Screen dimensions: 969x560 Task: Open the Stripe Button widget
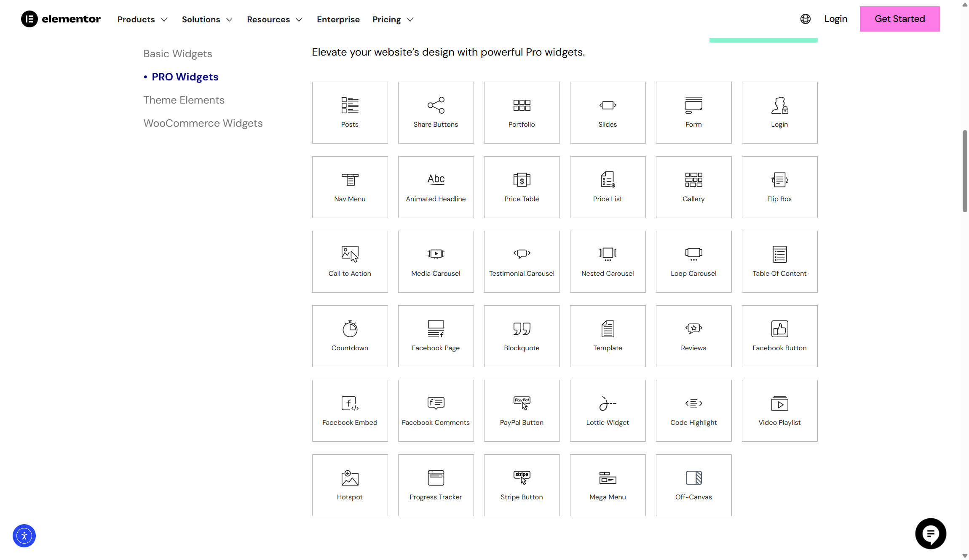pyautogui.click(x=522, y=485)
